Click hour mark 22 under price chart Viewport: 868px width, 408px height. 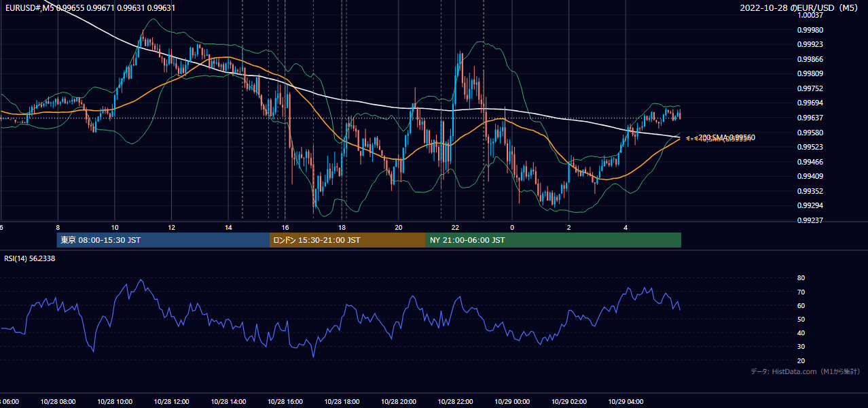pos(455,228)
